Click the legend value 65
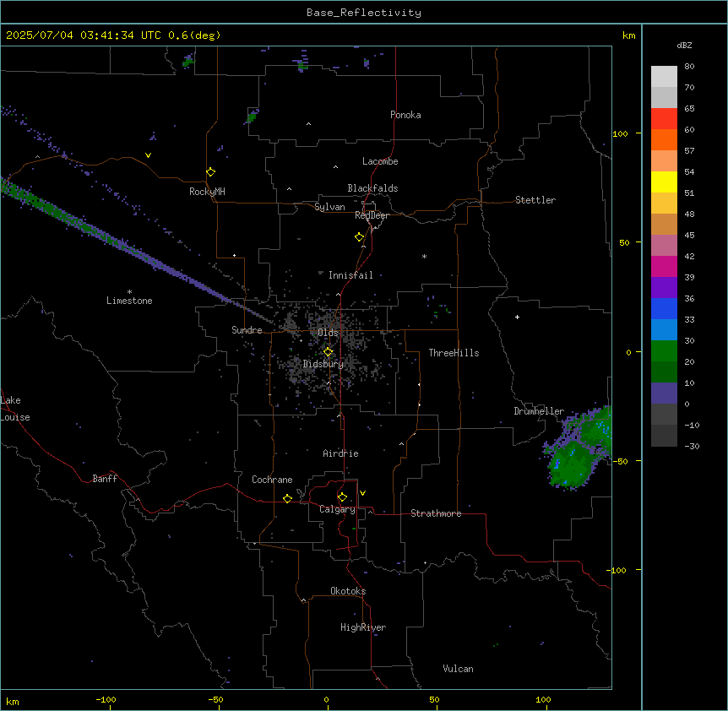728x711 pixels. click(x=689, y=109)
